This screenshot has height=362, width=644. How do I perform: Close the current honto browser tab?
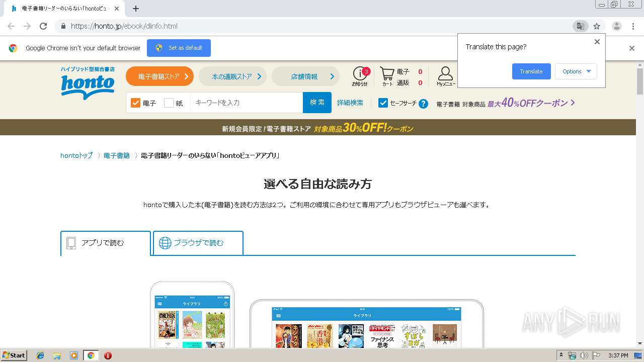(x=117, y=9)
